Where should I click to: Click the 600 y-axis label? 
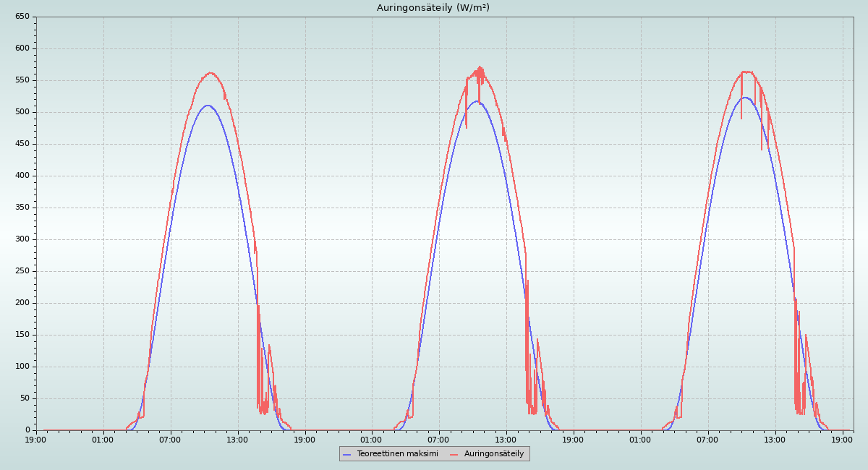tap(22, 48)
